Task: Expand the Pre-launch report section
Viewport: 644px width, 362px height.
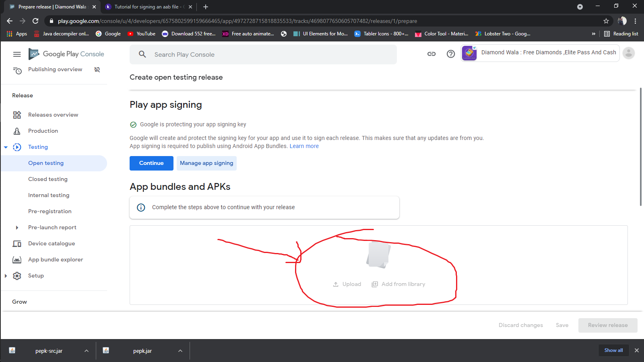Action: (17, 228)
